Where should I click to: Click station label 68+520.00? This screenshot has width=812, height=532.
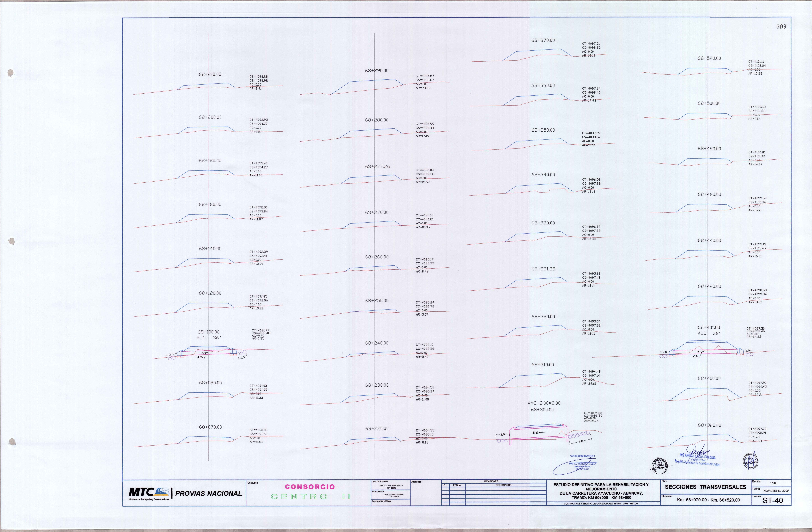pyautogui.click(x=709, y=58)
